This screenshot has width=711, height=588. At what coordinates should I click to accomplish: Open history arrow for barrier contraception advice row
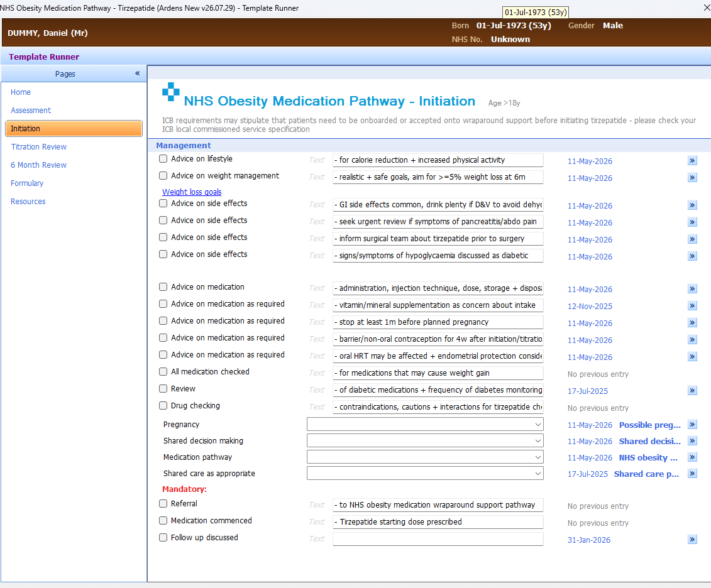pos(692,340)
